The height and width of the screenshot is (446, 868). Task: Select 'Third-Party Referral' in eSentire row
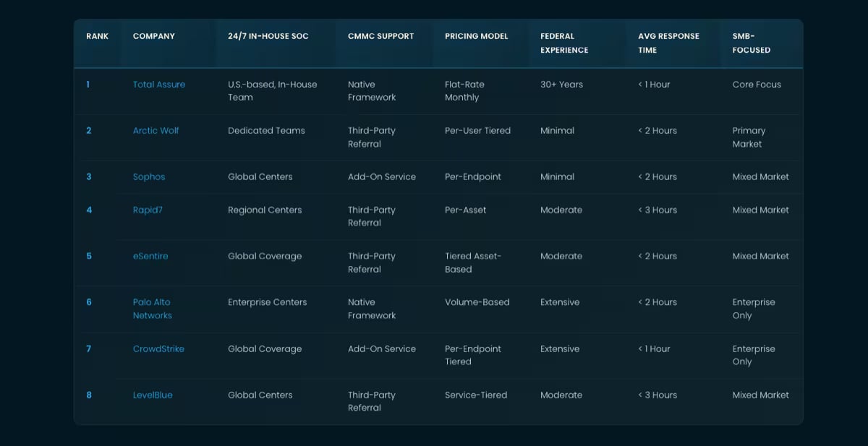point(372,263)
